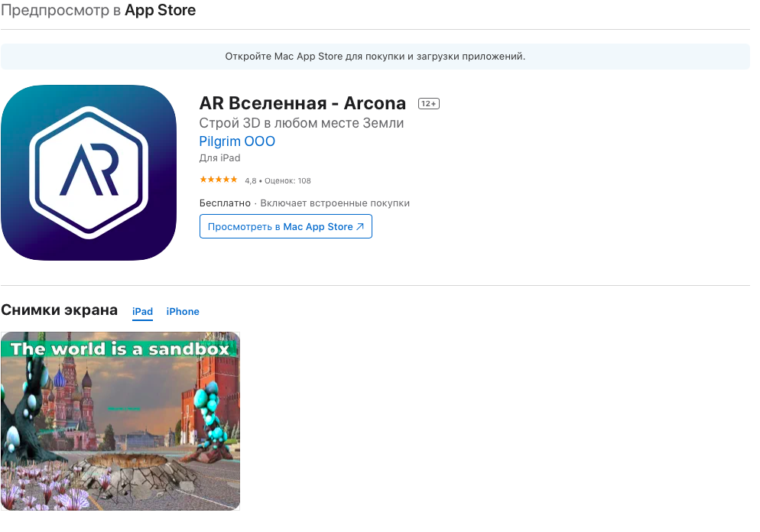Click the 'Оценок: 108' ratings count
The height and width of the screenshot is (532, 760).
[287, 180]
